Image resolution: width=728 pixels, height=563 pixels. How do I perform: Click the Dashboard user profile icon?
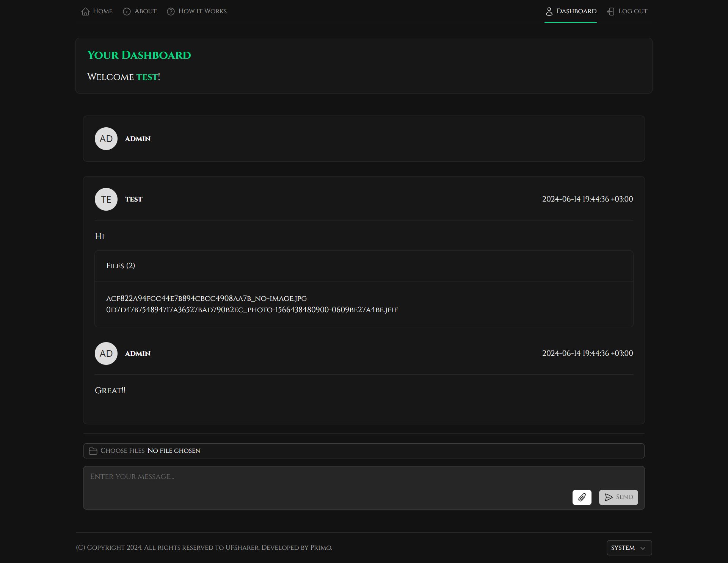pyautogui.click(x=549, y=11)
